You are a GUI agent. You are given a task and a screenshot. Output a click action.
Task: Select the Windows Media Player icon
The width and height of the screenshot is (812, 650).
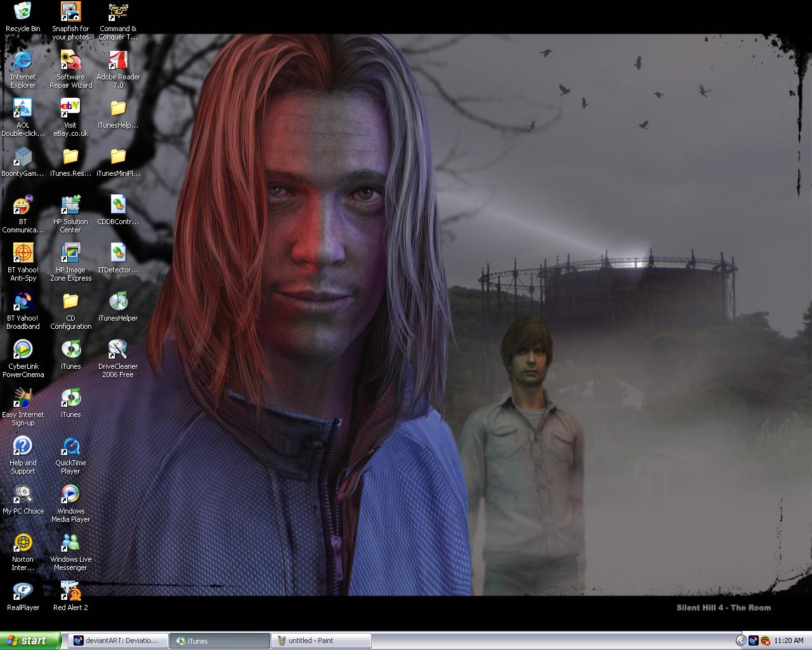tap(70, 503)
